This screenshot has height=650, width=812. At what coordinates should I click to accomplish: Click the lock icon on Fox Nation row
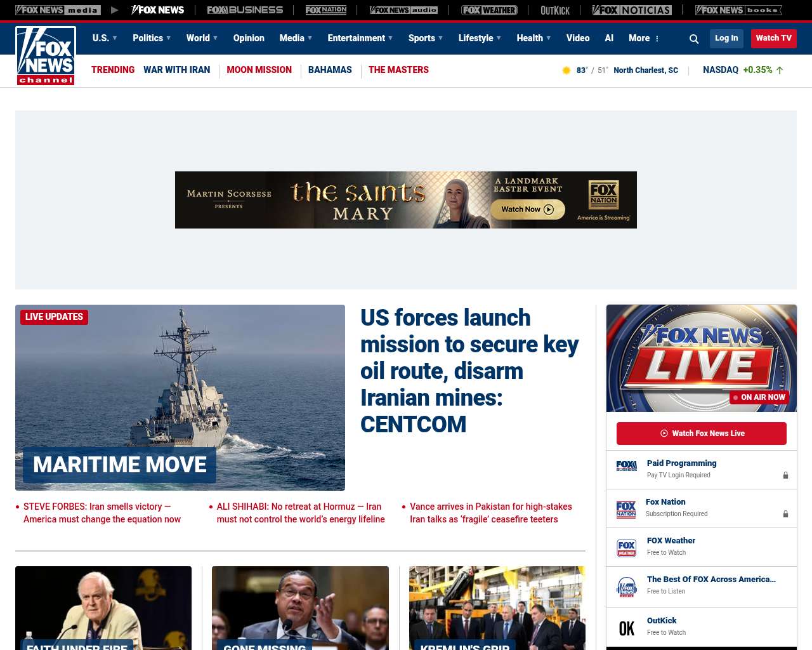tap(785, 514)
